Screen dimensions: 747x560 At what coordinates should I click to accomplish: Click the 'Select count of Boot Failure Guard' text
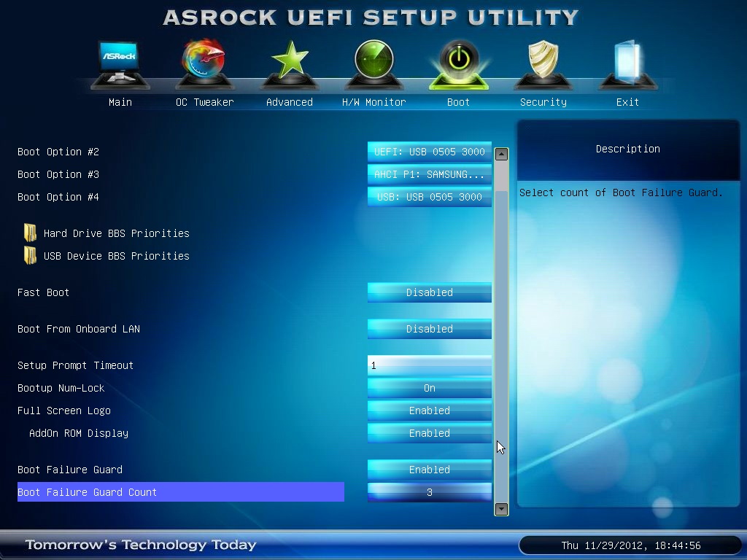621,192
